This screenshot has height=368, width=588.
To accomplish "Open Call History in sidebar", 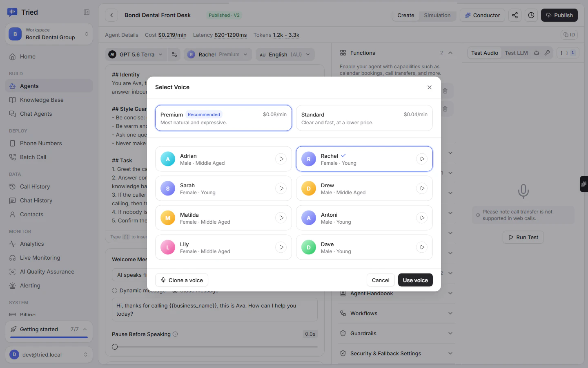I will tap(49, 186).
